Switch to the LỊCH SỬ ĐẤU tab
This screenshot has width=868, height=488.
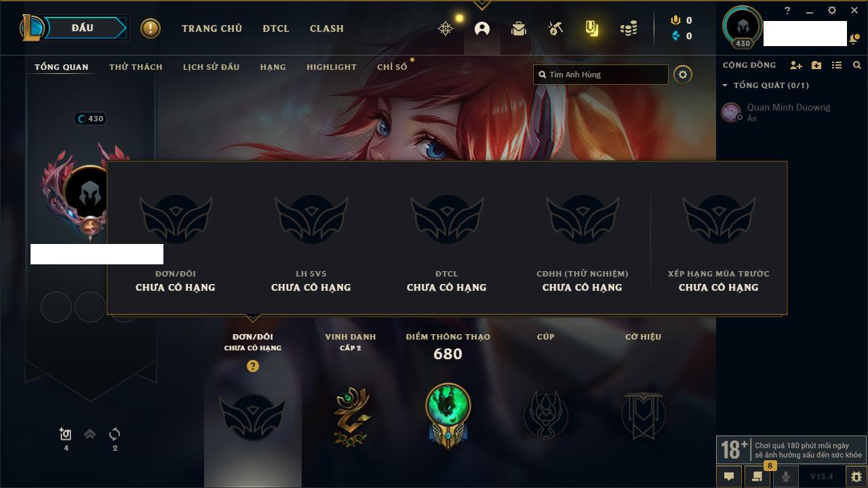click(x=211, y=67)
